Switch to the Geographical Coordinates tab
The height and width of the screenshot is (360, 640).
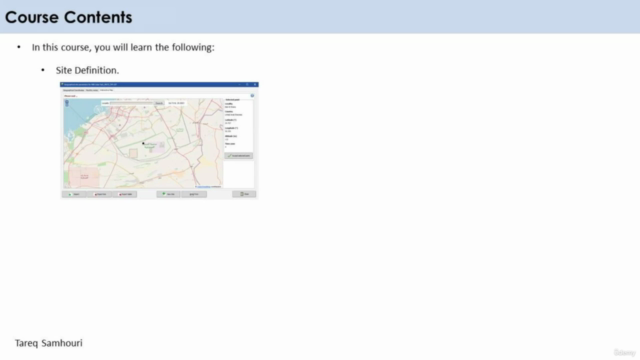tap(73, 90)
